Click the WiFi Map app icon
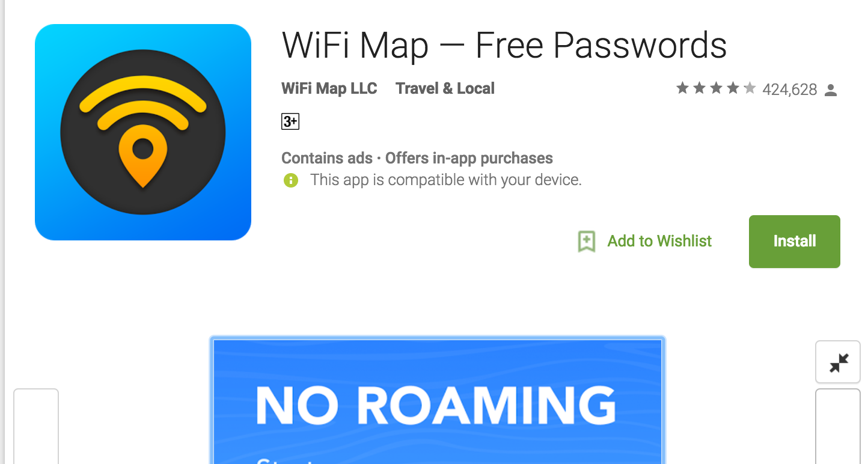The height and width of the screenshot is (464, 868). (x=143, y=132)
